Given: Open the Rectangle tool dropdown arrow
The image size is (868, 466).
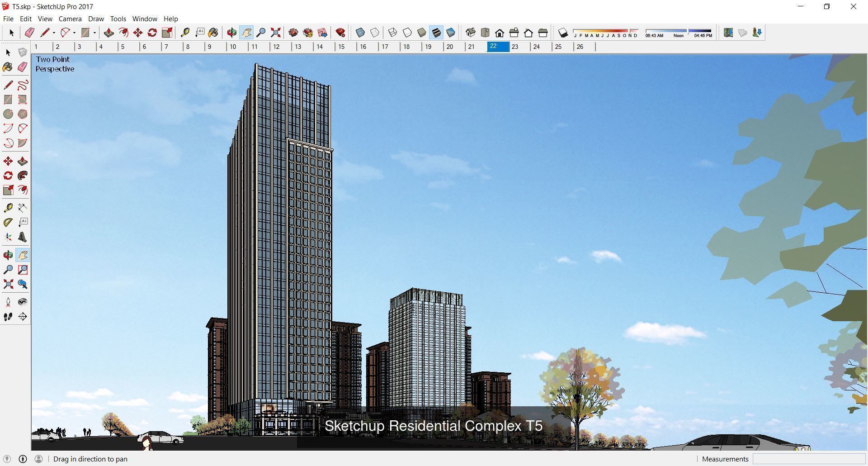Looking at the screenshot, I should (x=95, y=33).
